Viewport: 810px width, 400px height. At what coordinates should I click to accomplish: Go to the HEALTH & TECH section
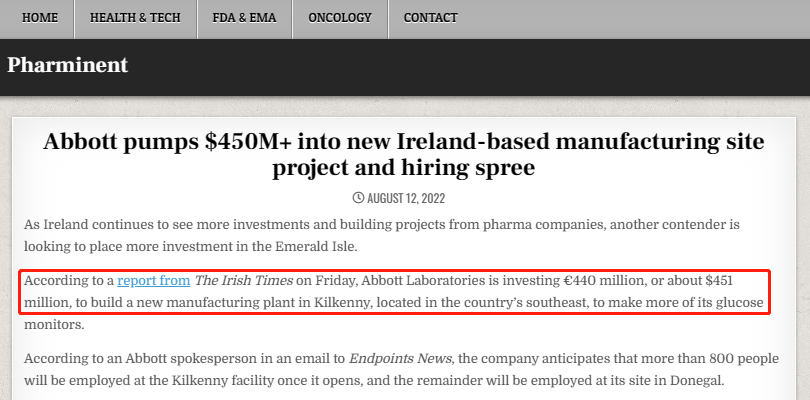coord(135,18)
